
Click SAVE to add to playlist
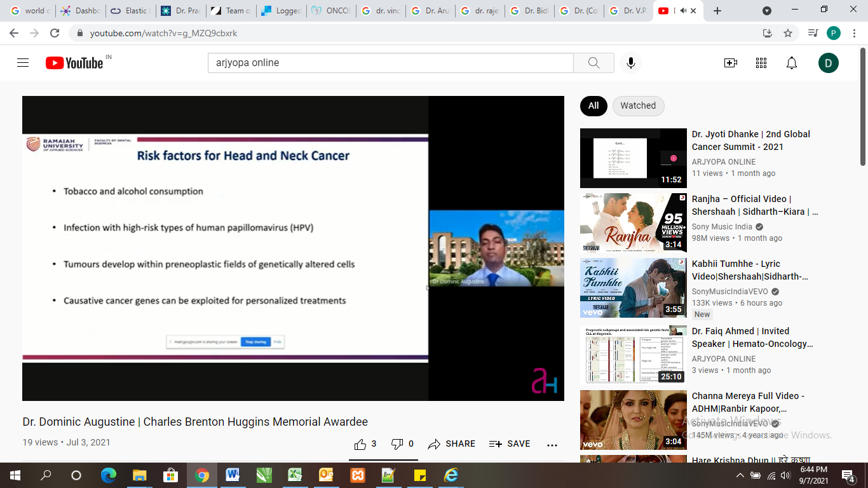[x=510, y=444]
